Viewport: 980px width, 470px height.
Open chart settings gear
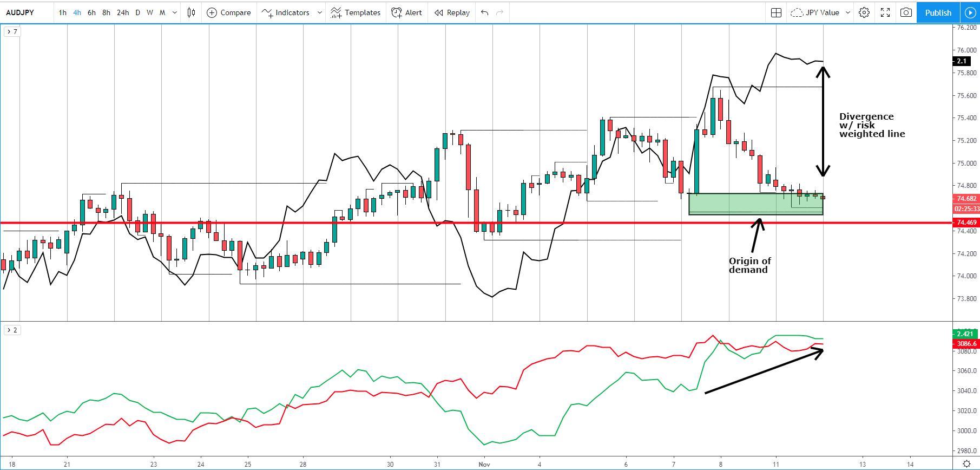click(864, 12)
